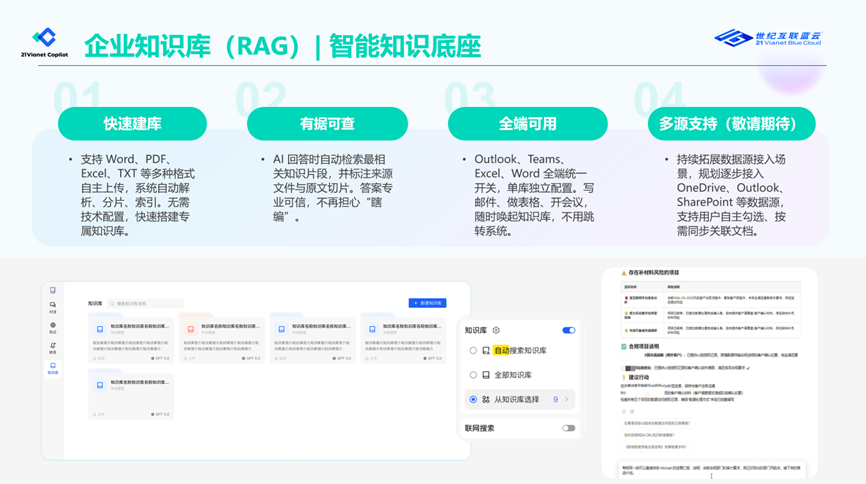Click the 新建知识库 button
866x484 pixels.
point(427,303)
